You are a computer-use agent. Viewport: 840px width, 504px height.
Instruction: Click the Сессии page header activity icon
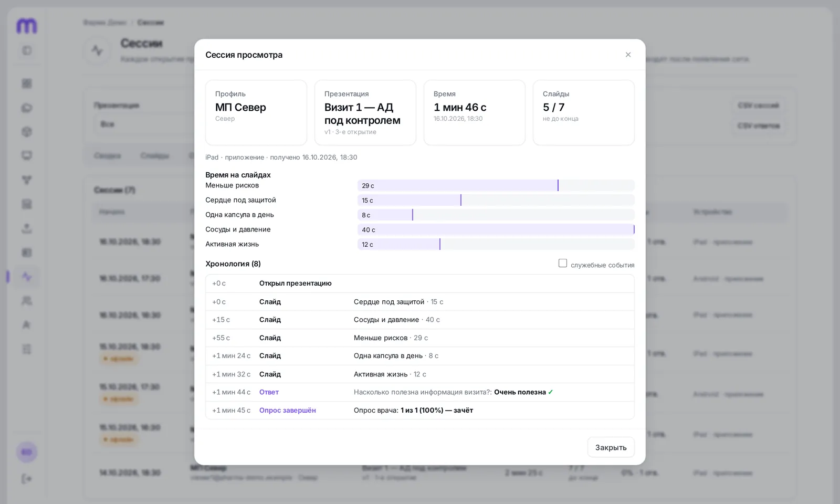(x=97, y=50)
